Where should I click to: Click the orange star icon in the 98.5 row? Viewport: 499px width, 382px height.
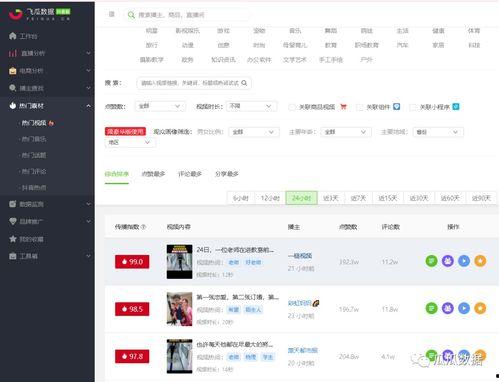[x=480, y=308]
